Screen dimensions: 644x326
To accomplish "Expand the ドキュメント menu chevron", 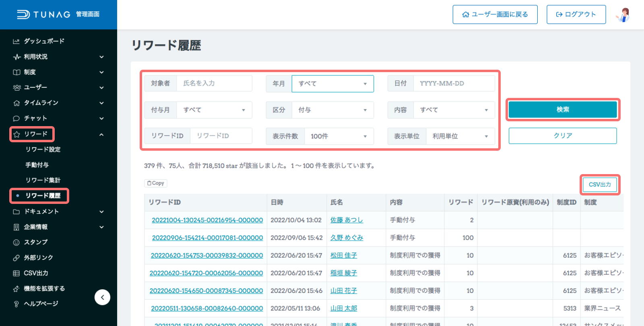I will pyautogui.click(x=101, y=212).
